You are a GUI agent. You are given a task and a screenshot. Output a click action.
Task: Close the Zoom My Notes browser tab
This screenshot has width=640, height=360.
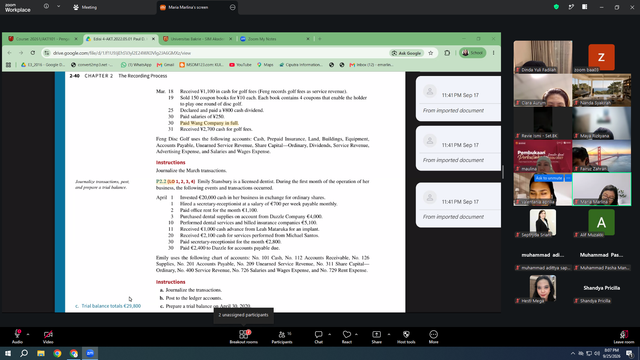(308, 39)
